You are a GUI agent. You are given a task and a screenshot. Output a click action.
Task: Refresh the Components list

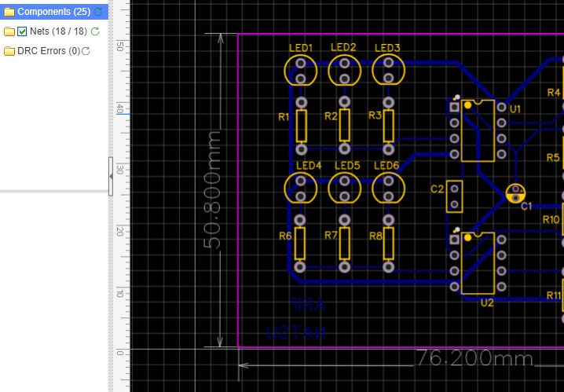pyautogui.click(x=98, y=12)
